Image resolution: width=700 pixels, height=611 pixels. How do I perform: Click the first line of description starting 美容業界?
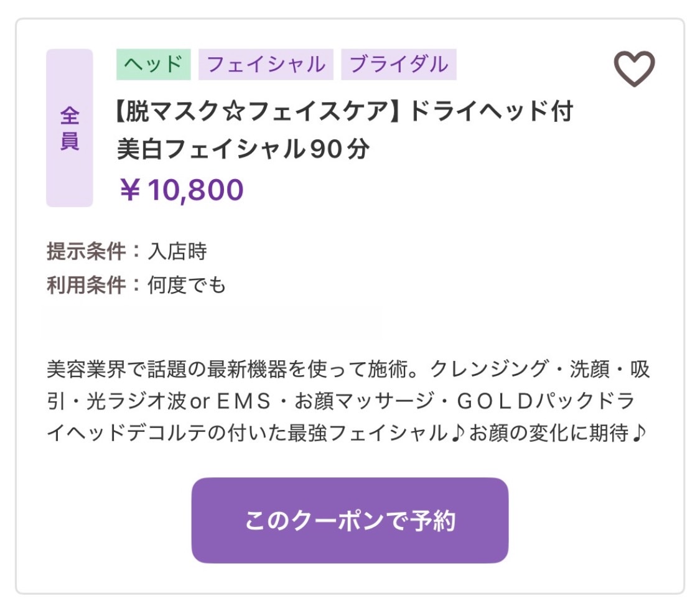348,369
